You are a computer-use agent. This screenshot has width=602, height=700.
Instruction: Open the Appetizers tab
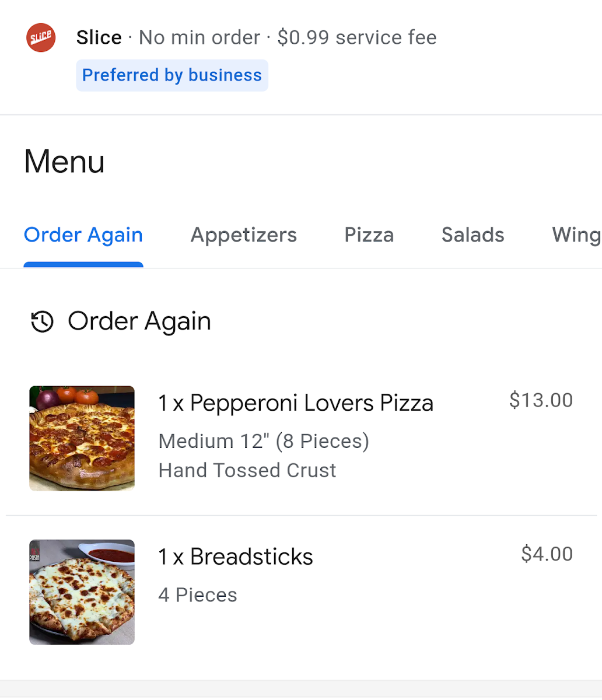(x=244, y=235)
